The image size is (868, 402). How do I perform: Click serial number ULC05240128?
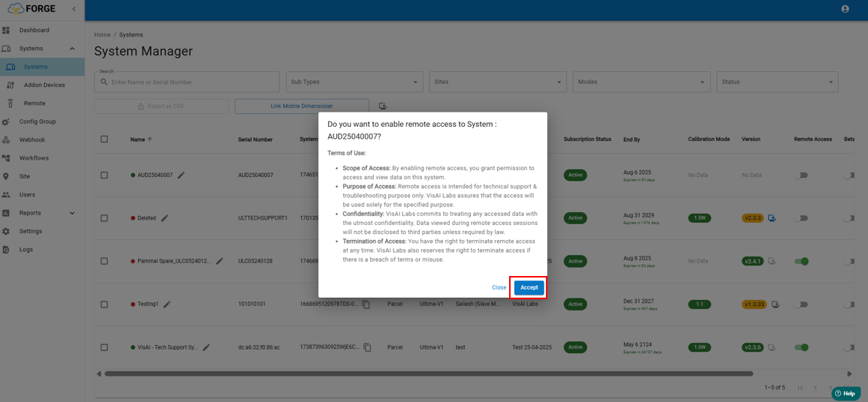click(256, 261)
